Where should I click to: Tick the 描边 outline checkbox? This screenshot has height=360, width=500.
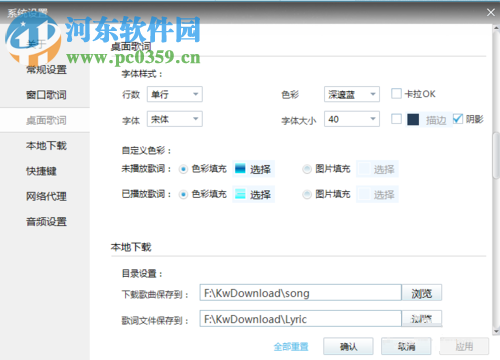click(396, 119)
